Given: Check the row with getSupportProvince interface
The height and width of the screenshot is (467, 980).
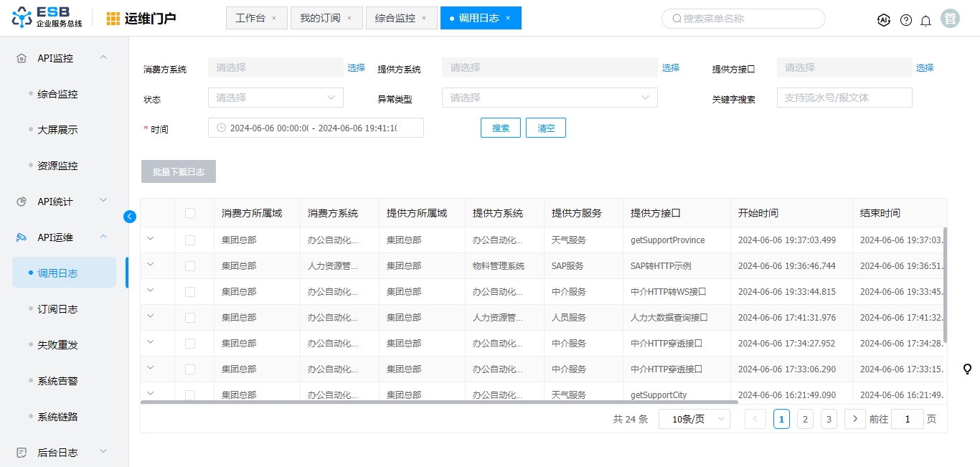Looking at the screenshot, I should coord(190,240).
